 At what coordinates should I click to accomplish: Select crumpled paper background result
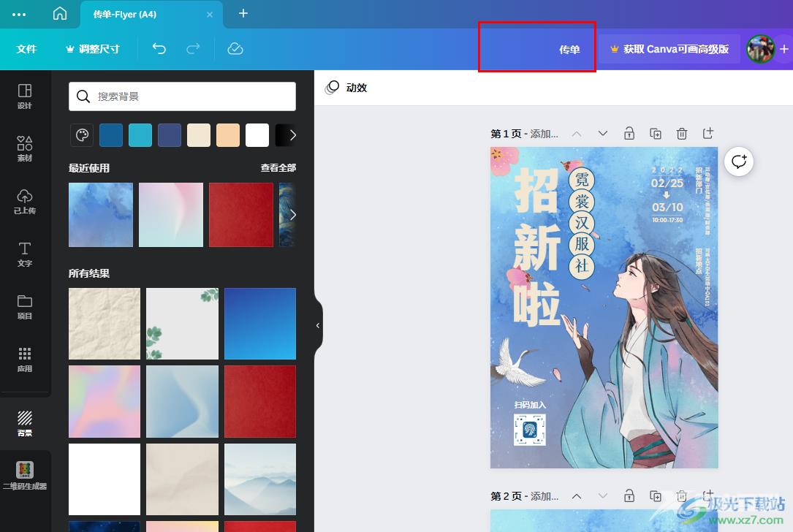pyautogui.click(x=105, y=324)
